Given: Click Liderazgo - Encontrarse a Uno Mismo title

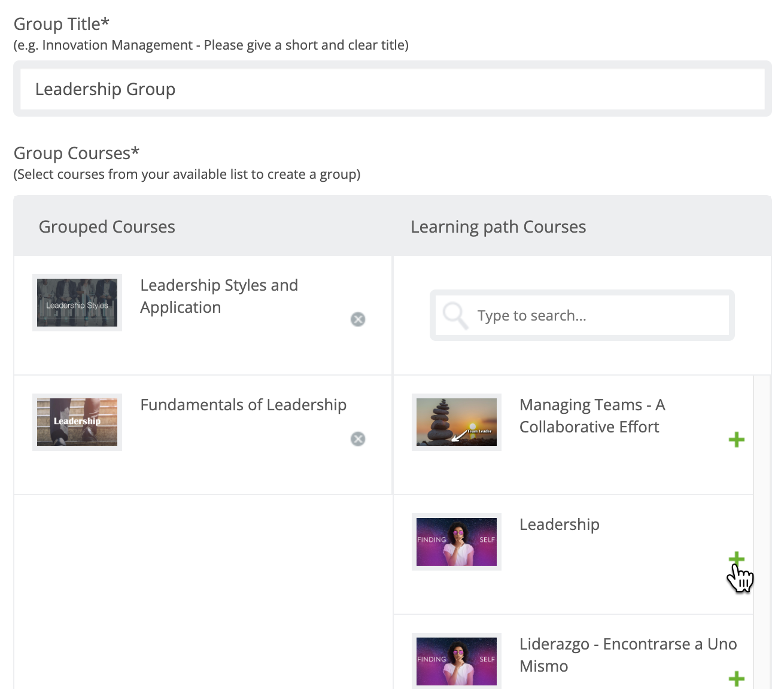Looking at the screenshot, I should point(628,655).
